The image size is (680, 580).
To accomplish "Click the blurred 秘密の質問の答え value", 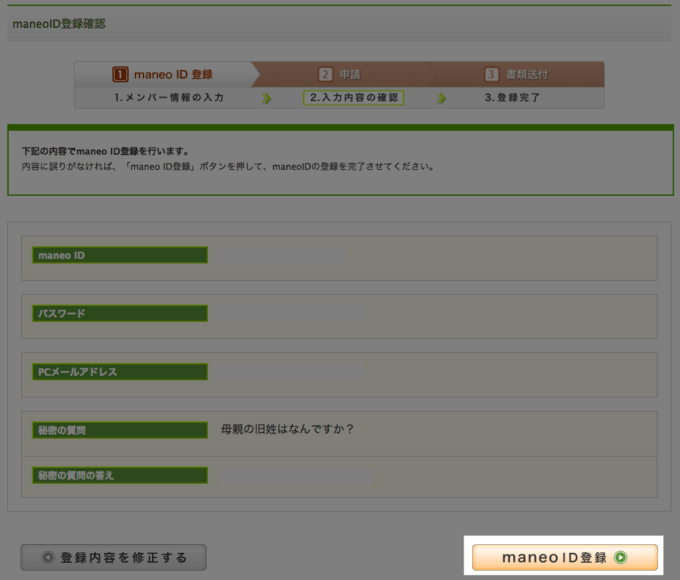I will pyautogui.click(x=295, y=476).
